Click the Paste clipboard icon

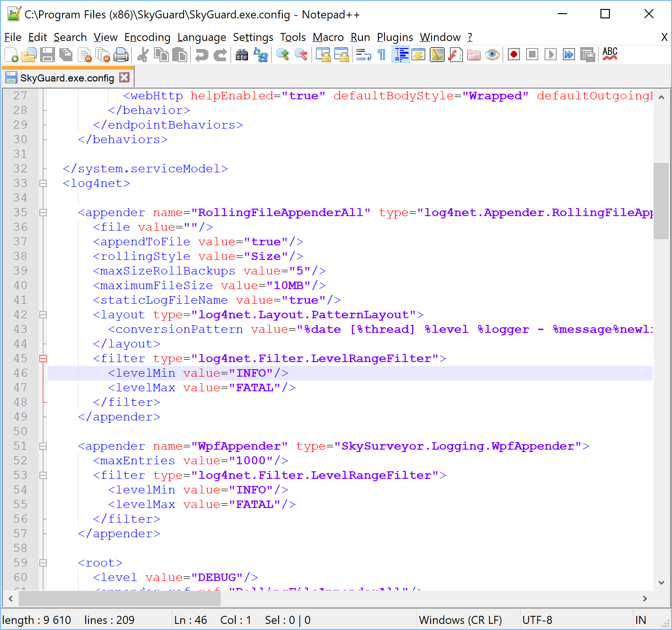coord(179,55)
